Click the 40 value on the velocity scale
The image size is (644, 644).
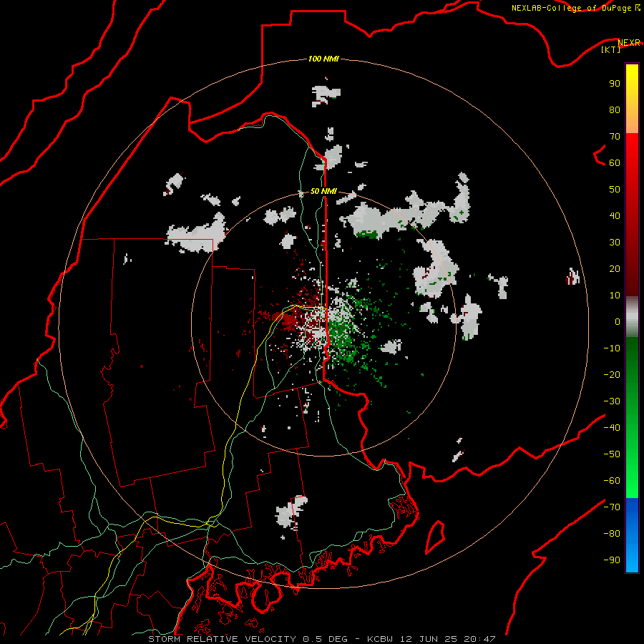[615, 215]
